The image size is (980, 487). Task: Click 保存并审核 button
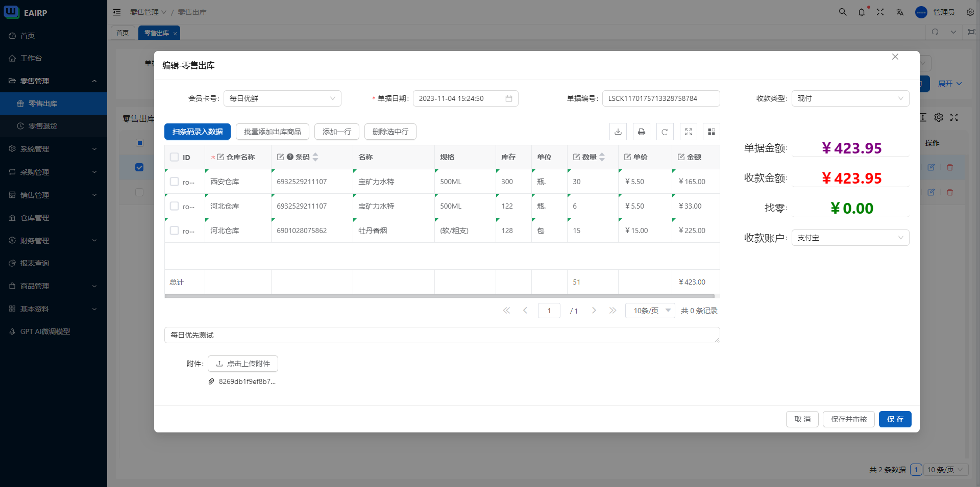[848, 419]
